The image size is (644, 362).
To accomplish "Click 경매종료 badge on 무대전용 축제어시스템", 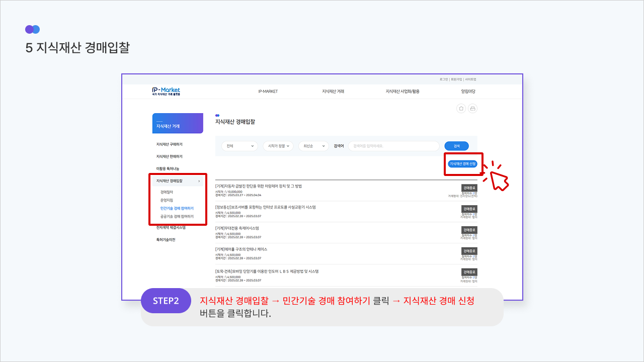I will click(x=469, y=230).
